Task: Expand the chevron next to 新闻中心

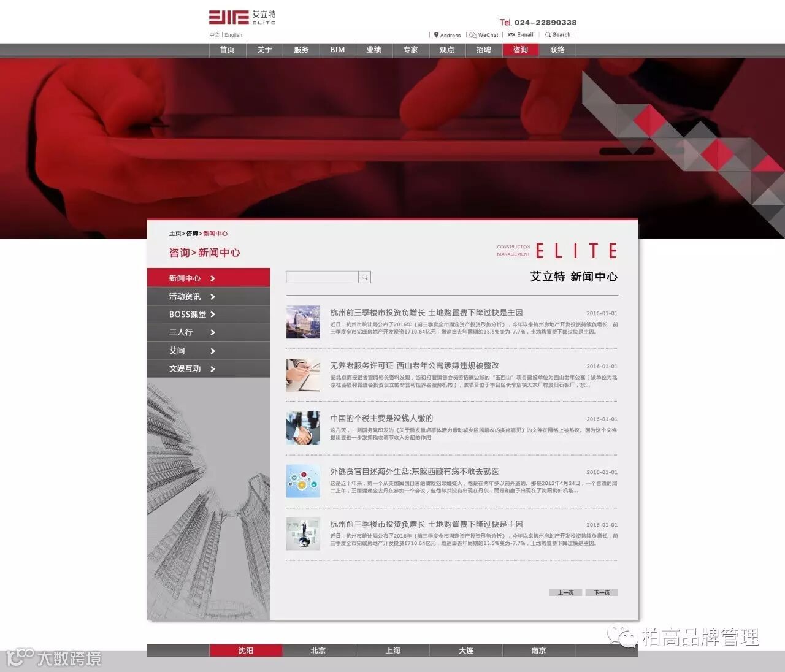Action: tap(213, 278)
